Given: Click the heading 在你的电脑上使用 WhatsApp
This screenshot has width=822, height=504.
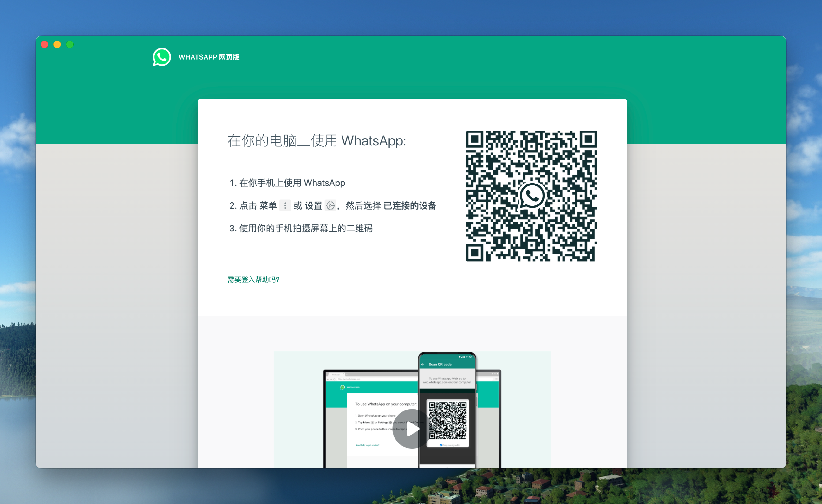Looking at the screenshot, I should pos(316,141).
